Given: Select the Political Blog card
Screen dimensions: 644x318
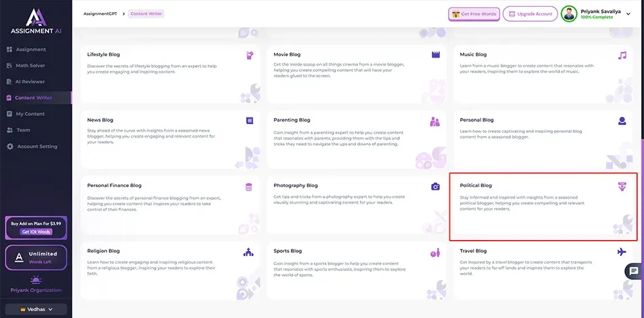Looking at the screenshot, I should (x=544, y=206).
